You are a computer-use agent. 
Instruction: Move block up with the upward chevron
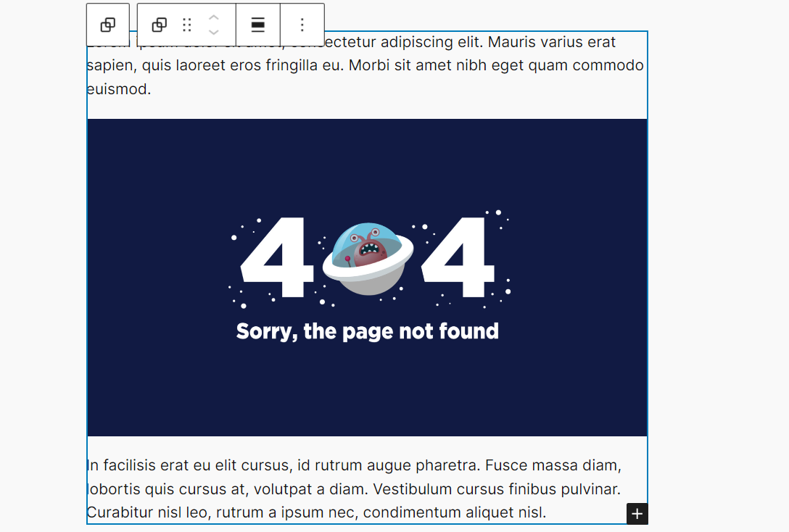214,17
